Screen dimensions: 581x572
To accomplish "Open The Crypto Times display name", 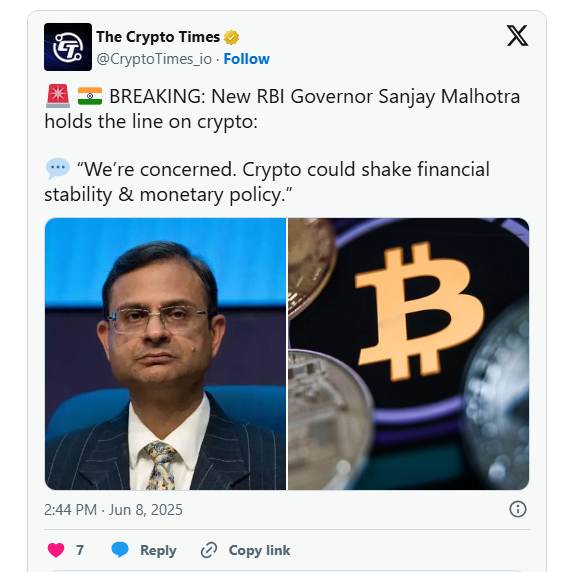I will pyautogui.click(x=158, y=37).
